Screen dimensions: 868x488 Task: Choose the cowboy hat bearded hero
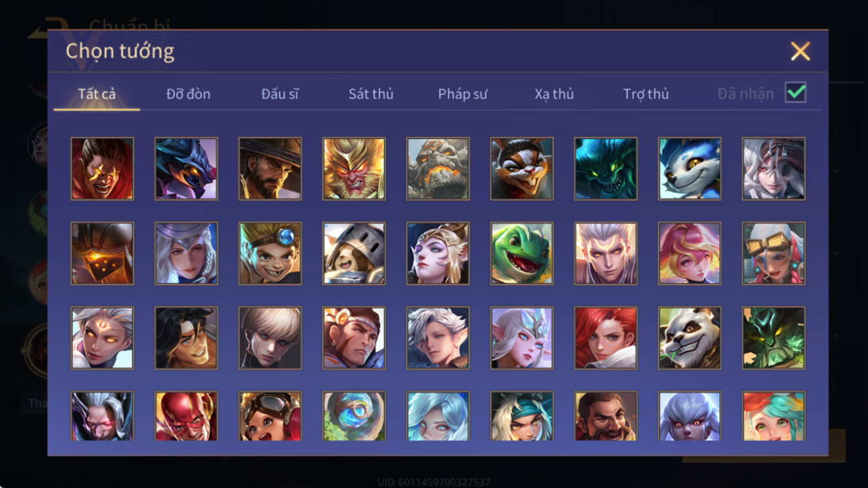(270, 169)
